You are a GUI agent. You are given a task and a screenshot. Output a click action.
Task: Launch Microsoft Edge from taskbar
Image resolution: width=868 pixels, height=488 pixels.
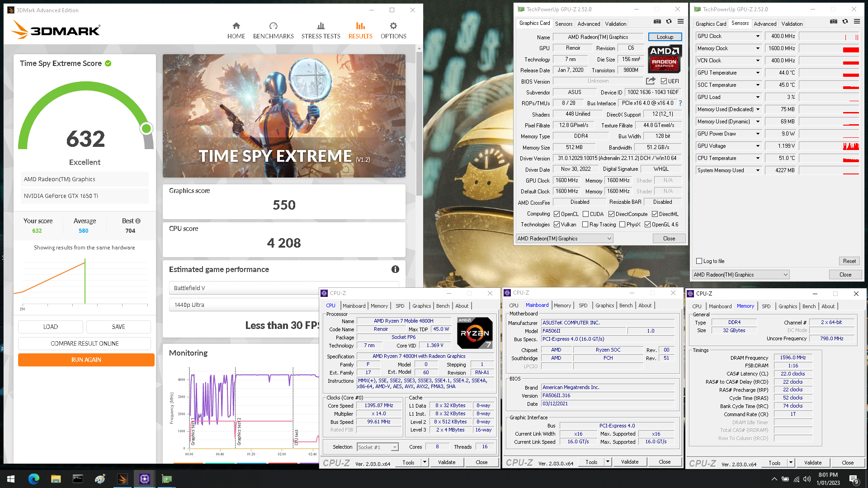pos(34,479)
